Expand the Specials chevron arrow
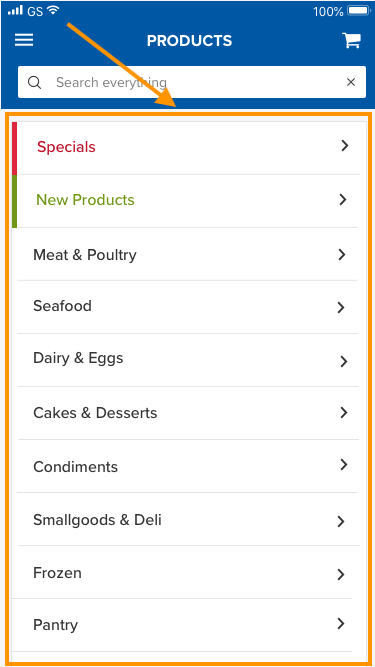375x667 pixels. pyautogui.click(x=345, y=146)
